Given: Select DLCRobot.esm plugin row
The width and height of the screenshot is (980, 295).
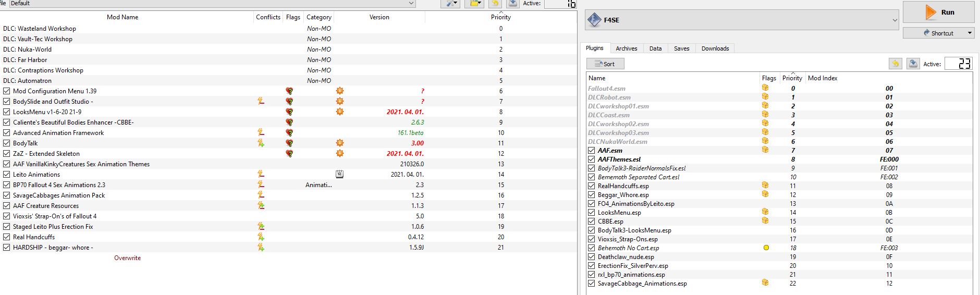Looking at the screenshot, I should 779,97.
